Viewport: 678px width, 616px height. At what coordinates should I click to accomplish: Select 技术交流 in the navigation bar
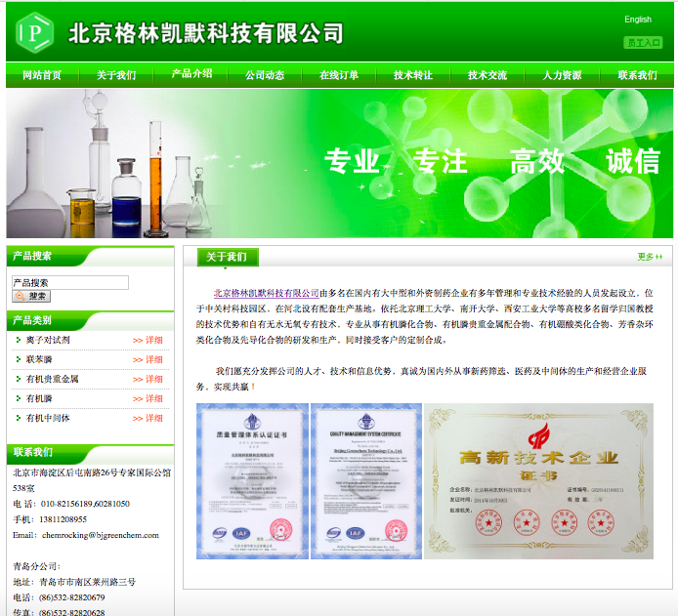[487, 75]
